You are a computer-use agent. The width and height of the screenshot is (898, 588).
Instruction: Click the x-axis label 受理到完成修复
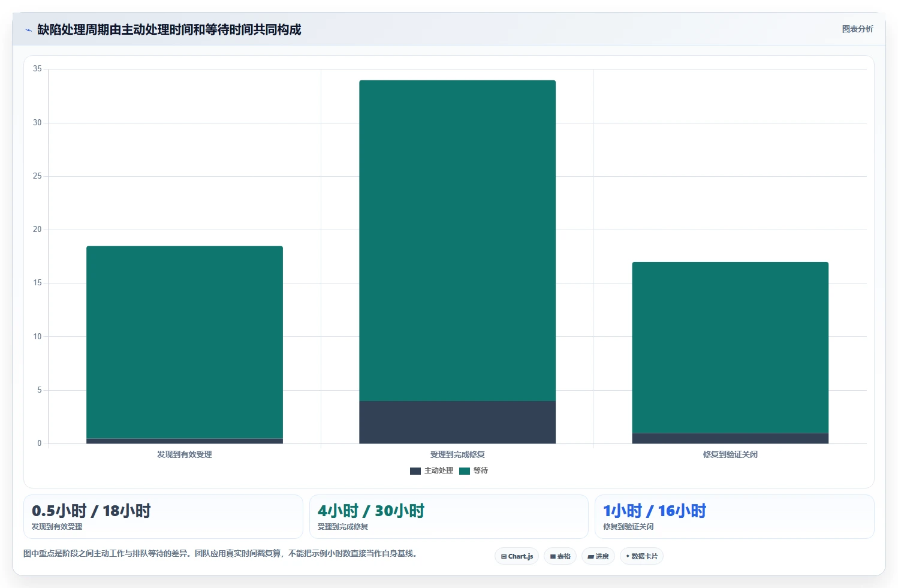(x=457, y=454)
